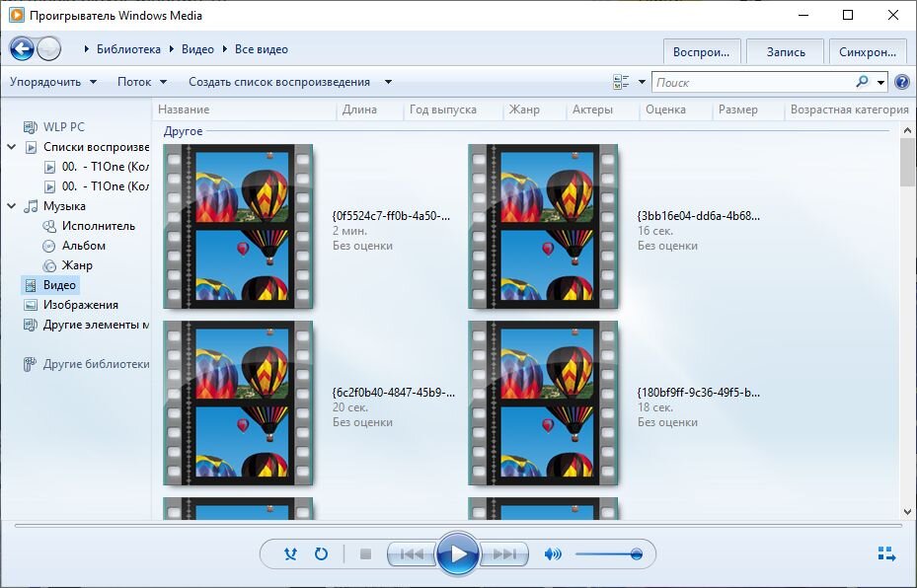The image size is (917, 588).
Task: Select the Жанр genre icon
Action: (x=49, y=265)
